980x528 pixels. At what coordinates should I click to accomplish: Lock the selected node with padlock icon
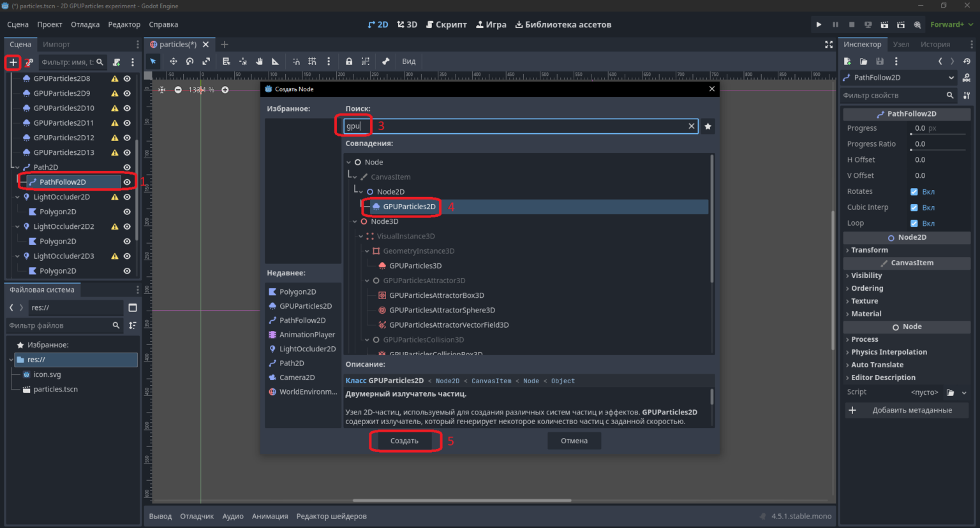point(349,61)
